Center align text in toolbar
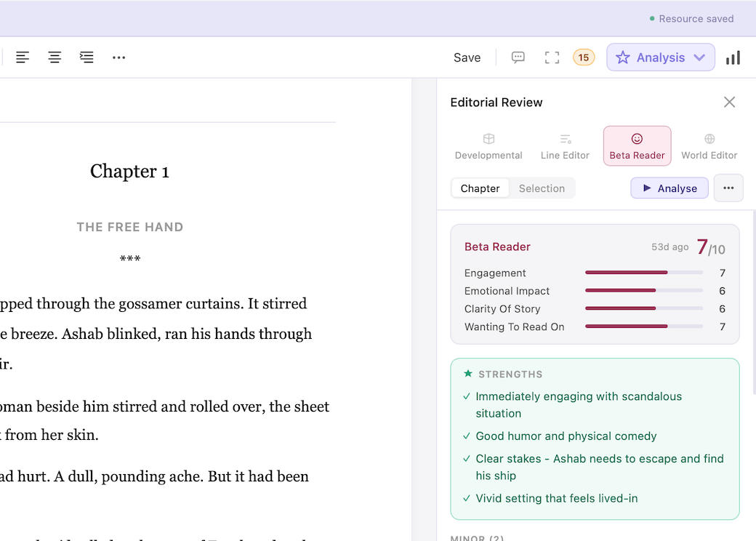This screenshot has width=756, height=541. (55, 57)
